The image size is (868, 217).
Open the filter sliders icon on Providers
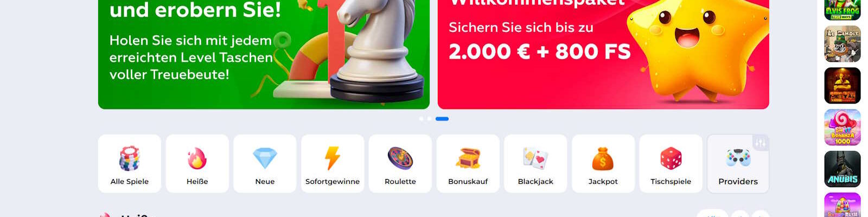tap(761, 143)
